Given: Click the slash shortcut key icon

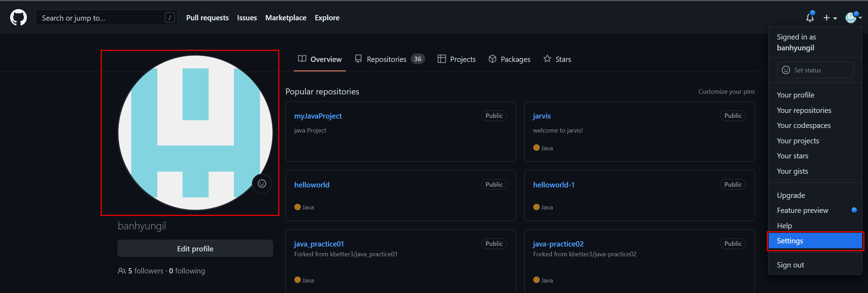Looking at the screenshot, I should point(170,17).
